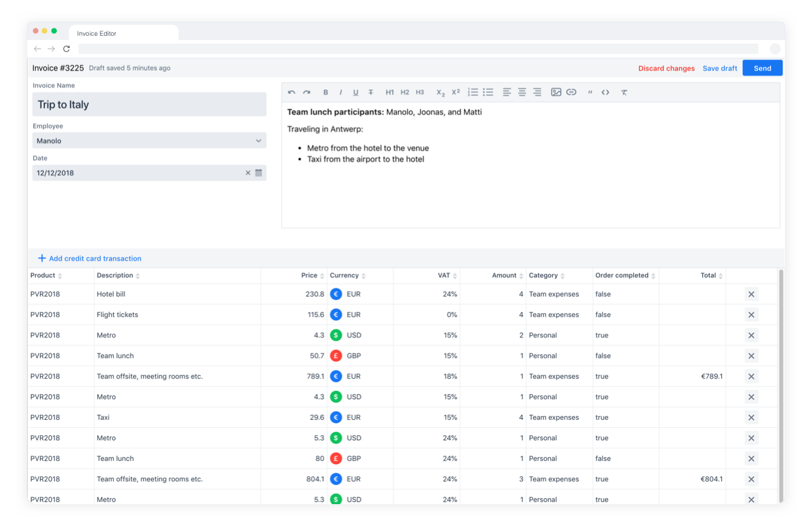The image size is (812, 530).
Task: Click the undo icon in editor toolbar
Action: (291, 92)
